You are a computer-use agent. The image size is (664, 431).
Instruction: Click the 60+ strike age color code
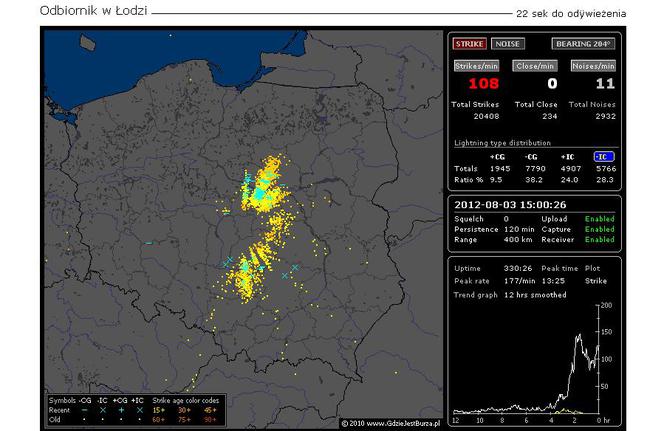point(159,420)
